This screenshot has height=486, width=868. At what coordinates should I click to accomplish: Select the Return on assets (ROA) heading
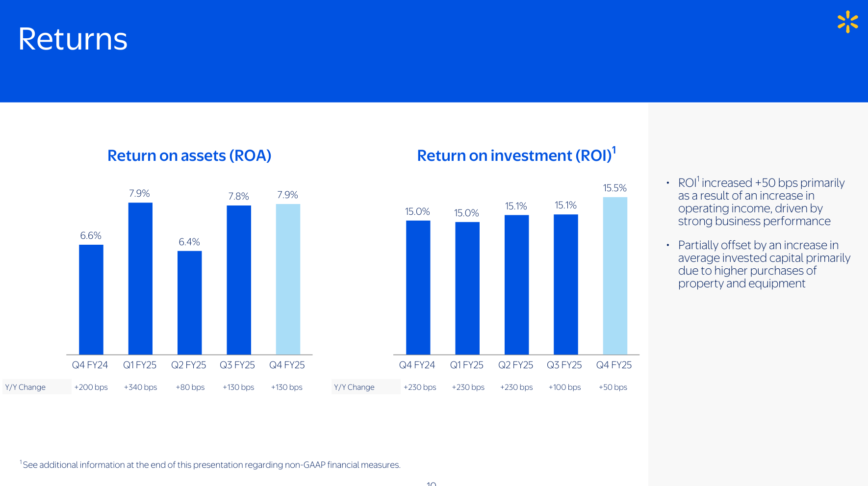pos(189,155)
